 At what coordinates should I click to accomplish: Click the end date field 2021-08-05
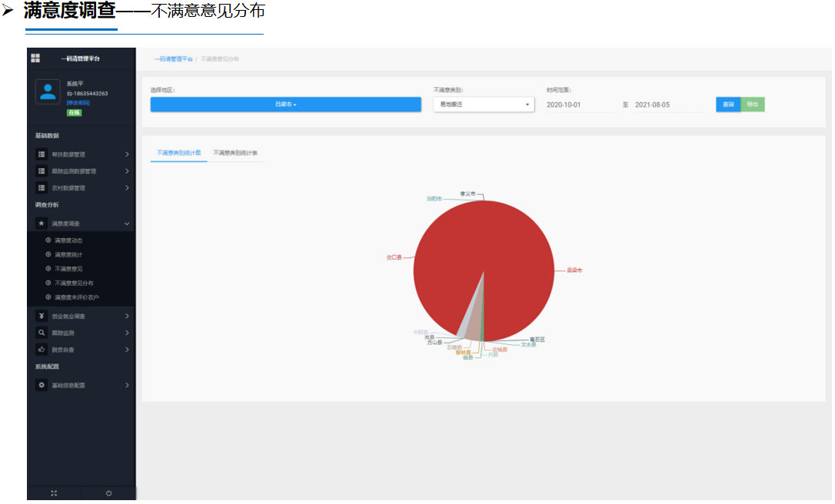tap(669, 104)
